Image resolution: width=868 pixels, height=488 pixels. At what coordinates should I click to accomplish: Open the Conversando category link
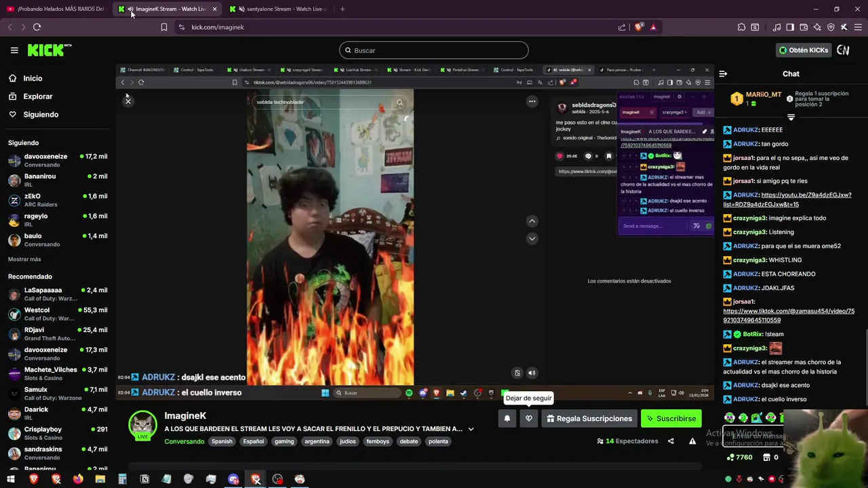(184, 441)
